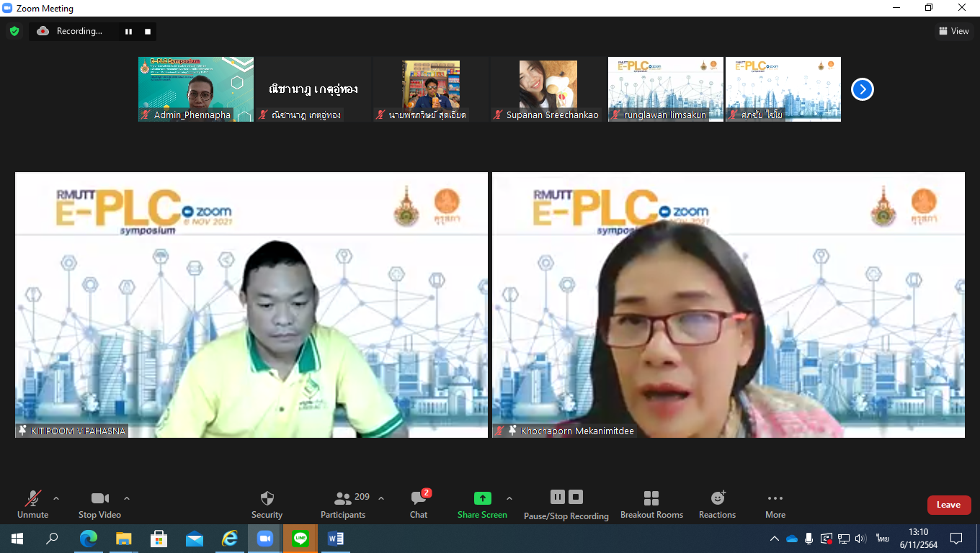Open the Participants panel
This screenshot has width=980, height=553.
click(344, 505)
